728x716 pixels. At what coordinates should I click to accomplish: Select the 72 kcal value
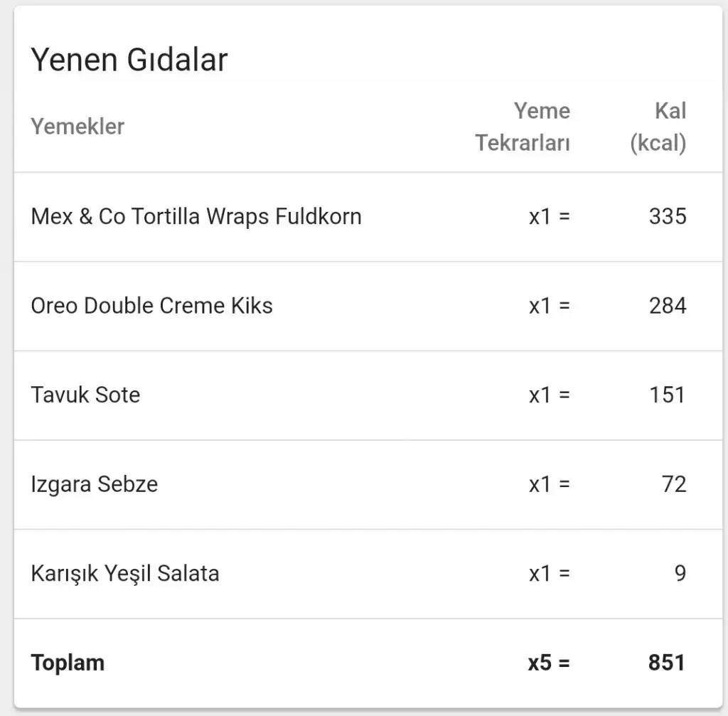tap(673, 484)
